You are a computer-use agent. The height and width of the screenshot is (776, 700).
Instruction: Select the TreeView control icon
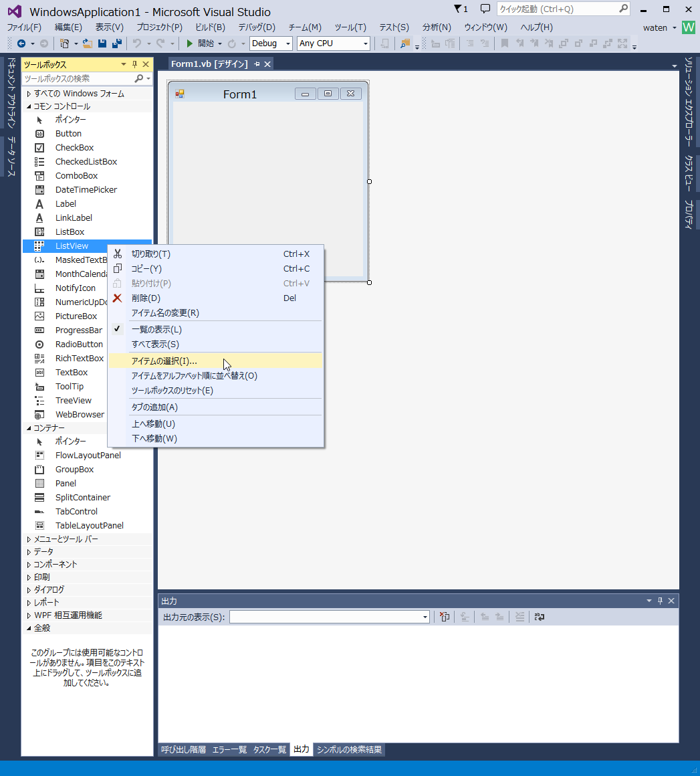point(39,400)
